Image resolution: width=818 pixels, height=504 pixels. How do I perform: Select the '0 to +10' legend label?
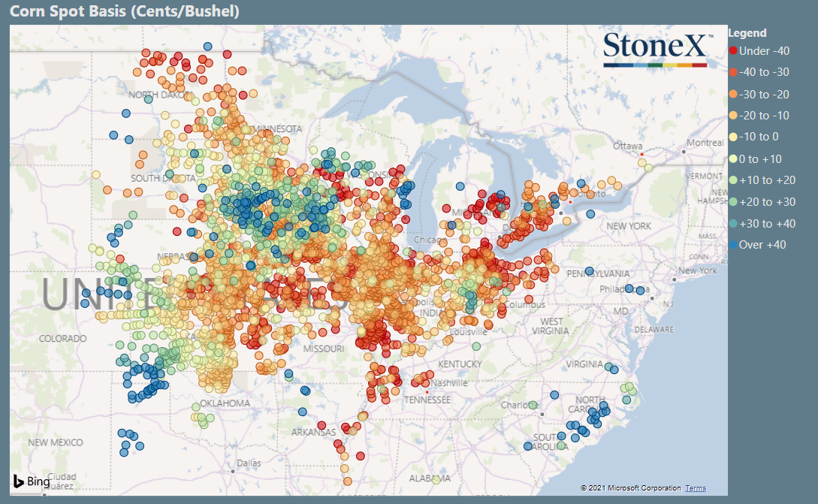click(x=760, y=158)
